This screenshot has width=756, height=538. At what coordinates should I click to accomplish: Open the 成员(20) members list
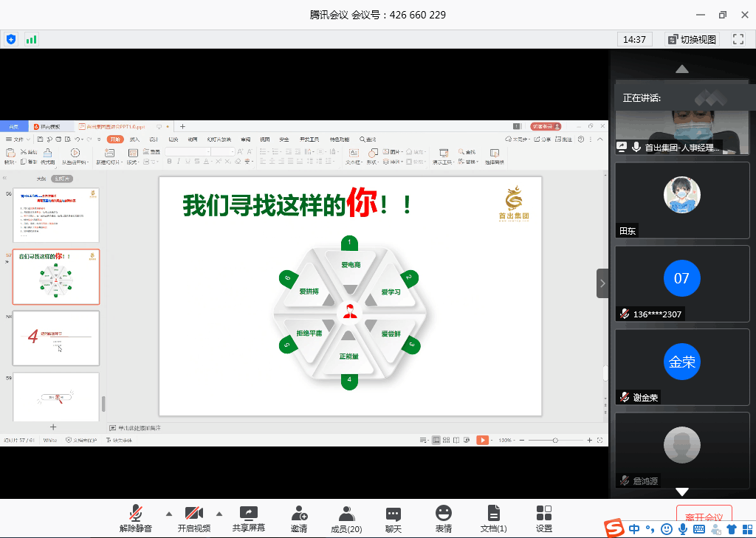(346, 519)
